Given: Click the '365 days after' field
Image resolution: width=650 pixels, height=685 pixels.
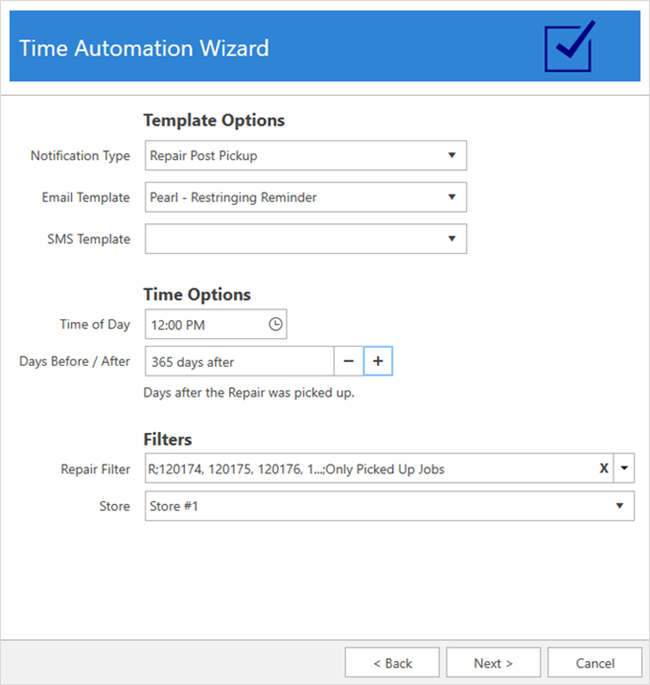Looking at the screenshot, I should click(238, 361).
